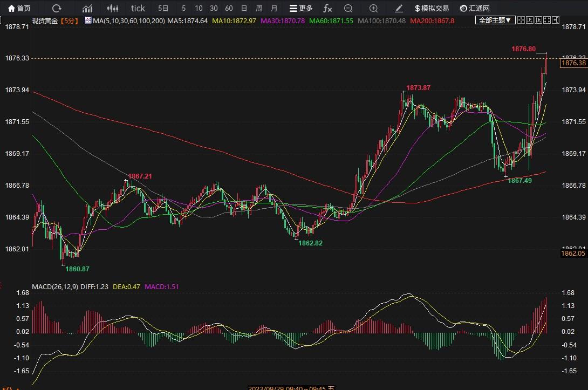Screen dimensions: 588x390
Task: Select the 60 minute period
Action: tap(229, 8)
